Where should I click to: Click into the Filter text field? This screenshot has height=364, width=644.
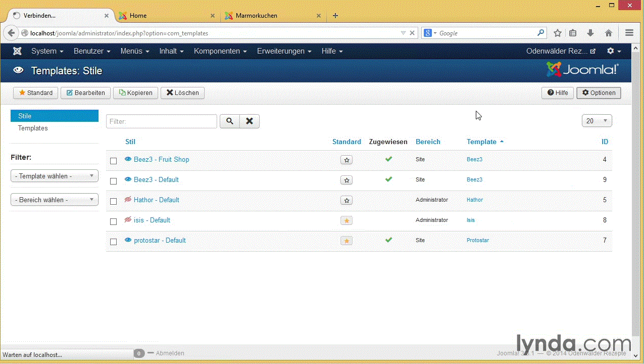(162, 121)
